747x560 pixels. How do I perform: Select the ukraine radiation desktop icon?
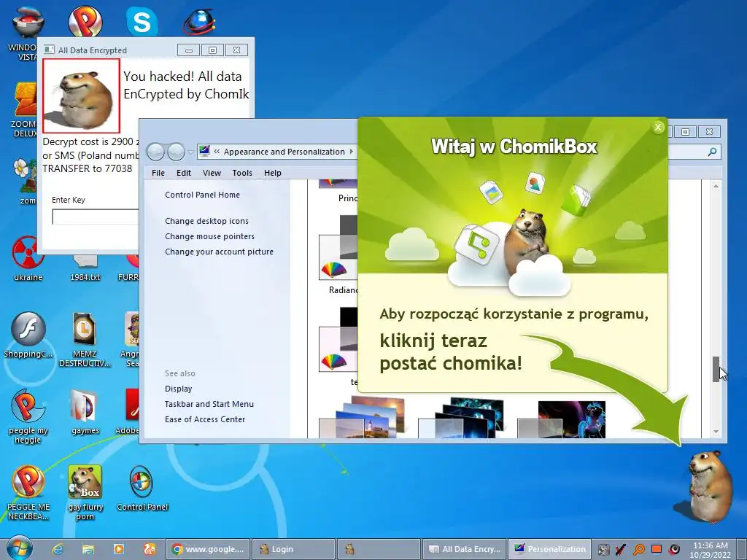28,260
